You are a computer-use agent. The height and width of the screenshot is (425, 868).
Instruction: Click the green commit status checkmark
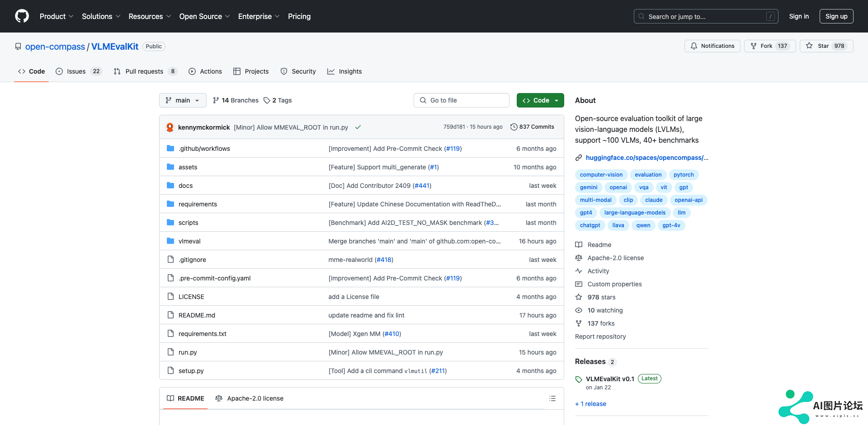pos(358,127)
